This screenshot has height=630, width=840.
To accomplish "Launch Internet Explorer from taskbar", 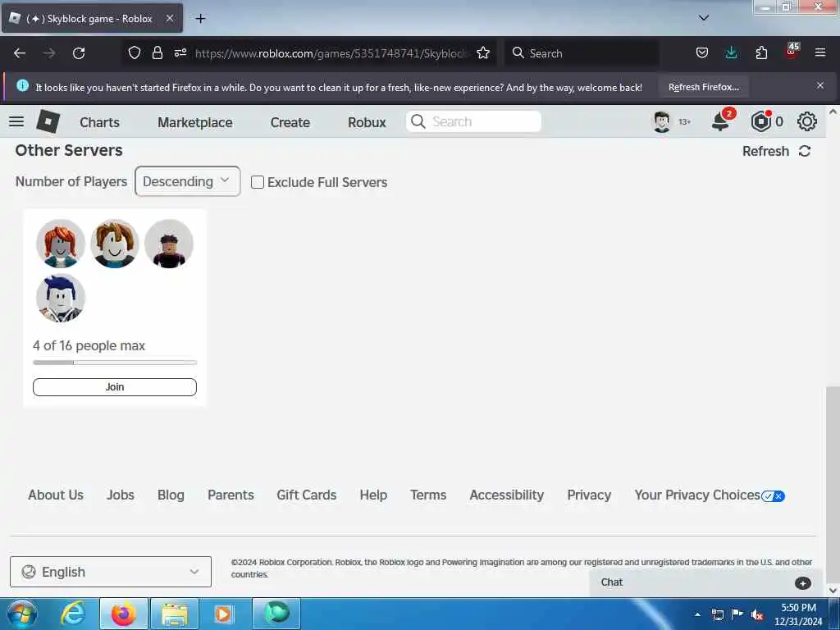I will (x=72, y=614).
